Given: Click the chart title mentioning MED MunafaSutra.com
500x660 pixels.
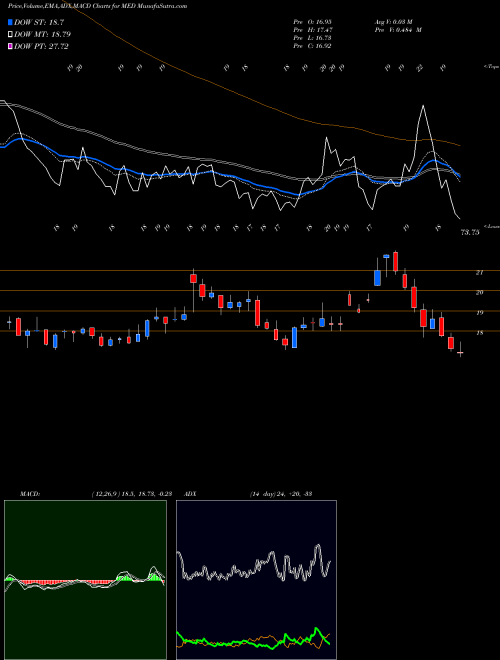Looking at the screenshot, I should (x=98, y=6).
